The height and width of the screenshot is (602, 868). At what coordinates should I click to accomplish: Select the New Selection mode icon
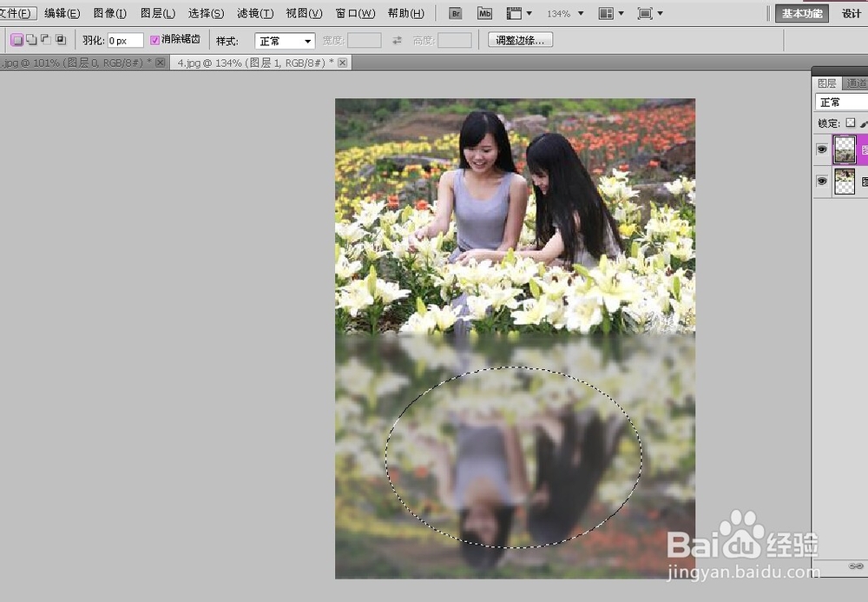tap(17, 40)
